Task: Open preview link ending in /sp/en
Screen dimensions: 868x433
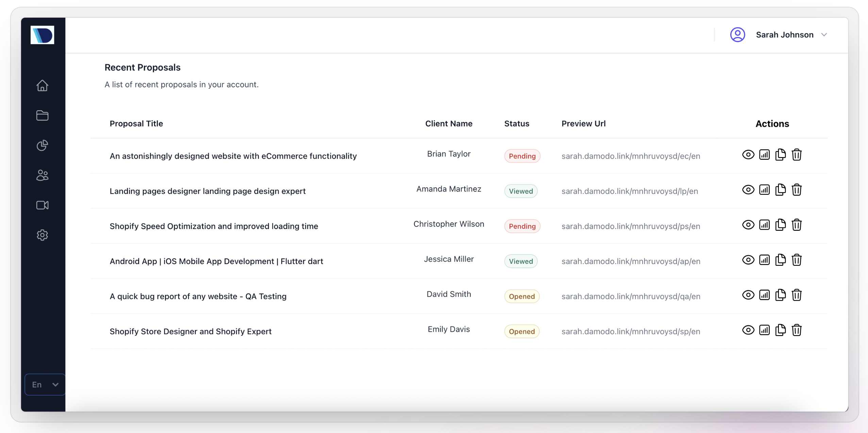Action: coord(631,331)
